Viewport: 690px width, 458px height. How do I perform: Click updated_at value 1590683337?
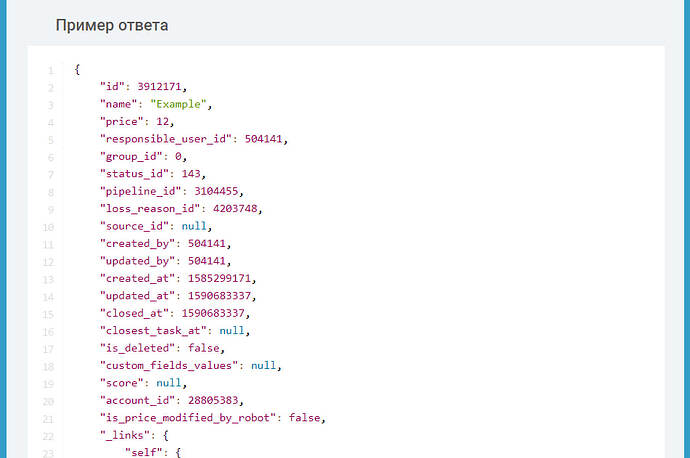(219, 296)
